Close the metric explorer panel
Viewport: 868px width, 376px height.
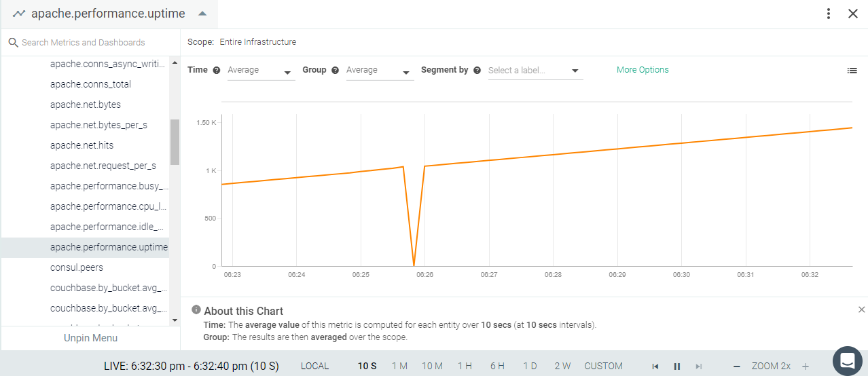click(853, 14)
